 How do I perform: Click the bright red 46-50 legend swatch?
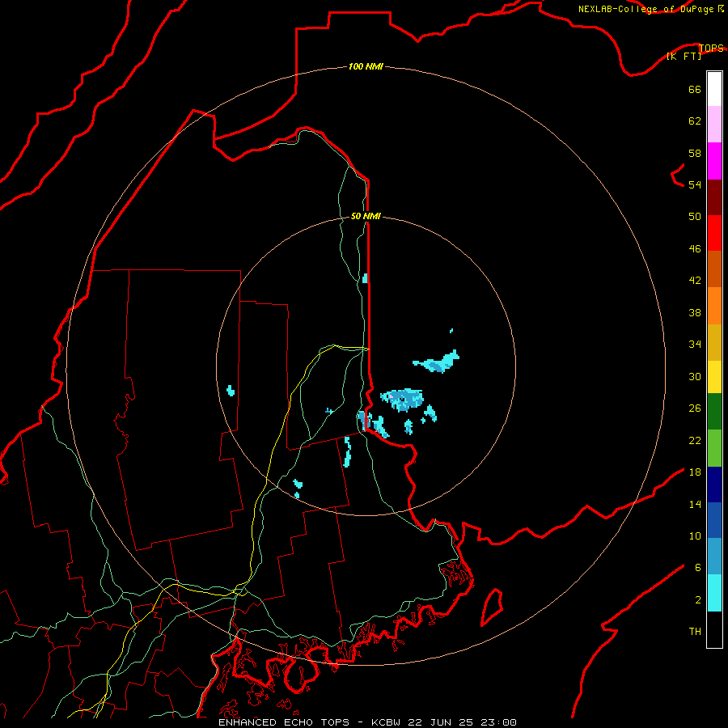pyautogui.click(x=714, y=233)
